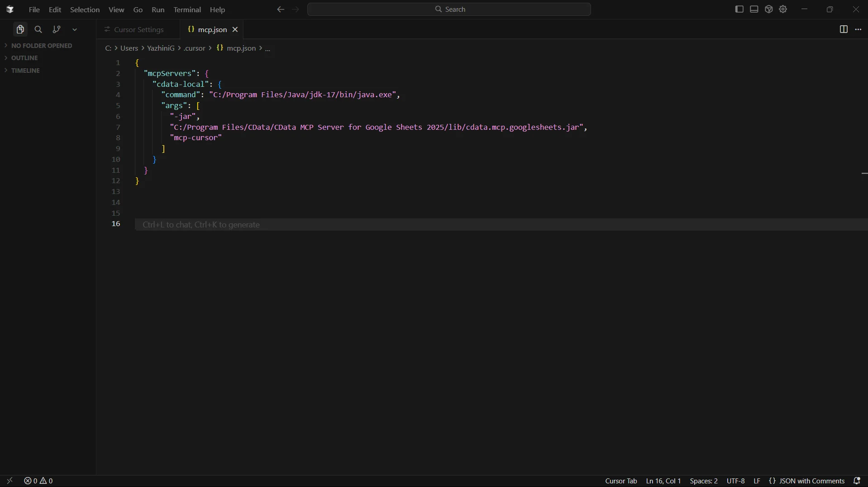Expand the NO FOLDER OPENED section
This screenshot has height=487, width=868.
point(41,46)
